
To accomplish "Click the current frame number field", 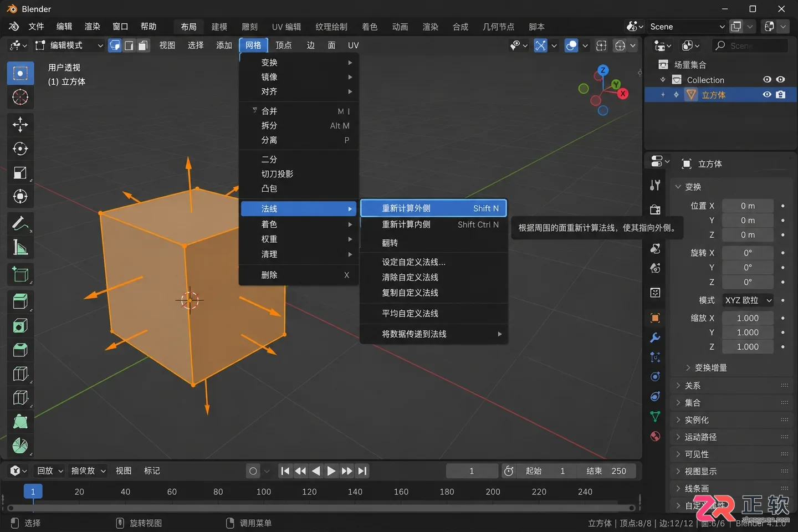I will (x=472, y=471).
